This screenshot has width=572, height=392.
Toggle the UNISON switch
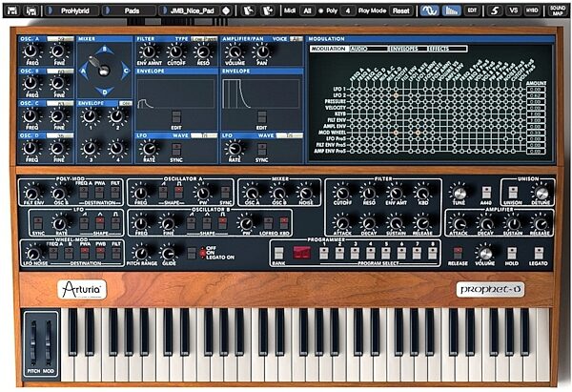point(513,192)
